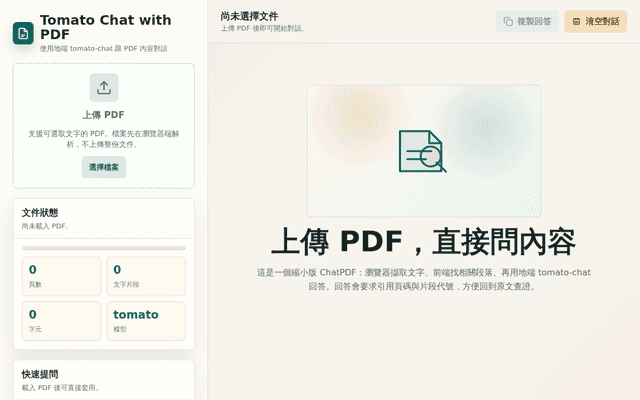Click the '上傳 PDF，直接問內容' headline
The width and height of the screenshot is (640, 400).
click(x=423, y=242)
